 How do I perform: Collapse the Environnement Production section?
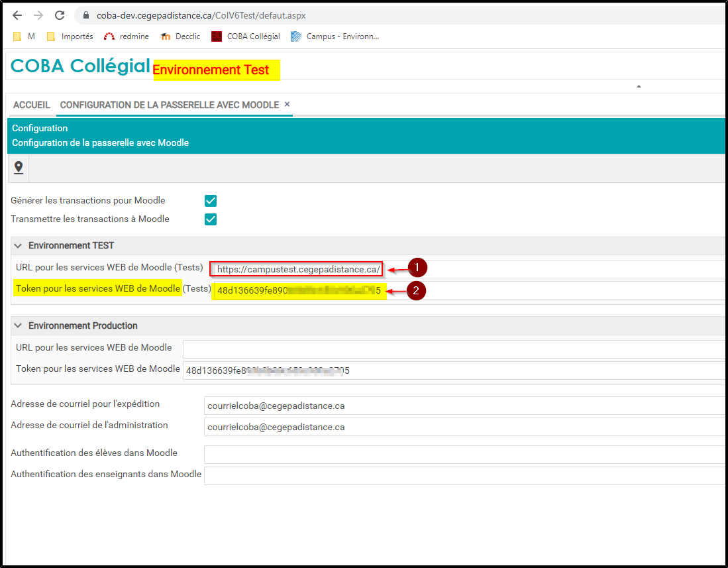(x=18, y=326)
